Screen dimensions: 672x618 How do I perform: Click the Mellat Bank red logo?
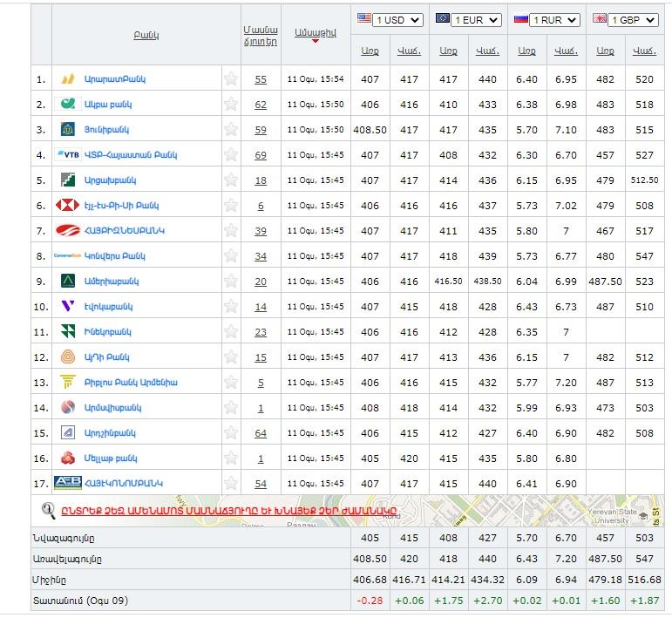click(67, 458)
